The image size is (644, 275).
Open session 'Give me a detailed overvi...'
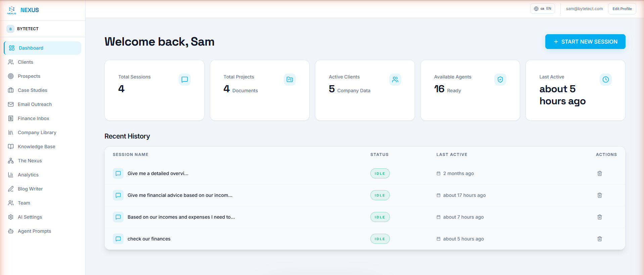coord(158,173)
